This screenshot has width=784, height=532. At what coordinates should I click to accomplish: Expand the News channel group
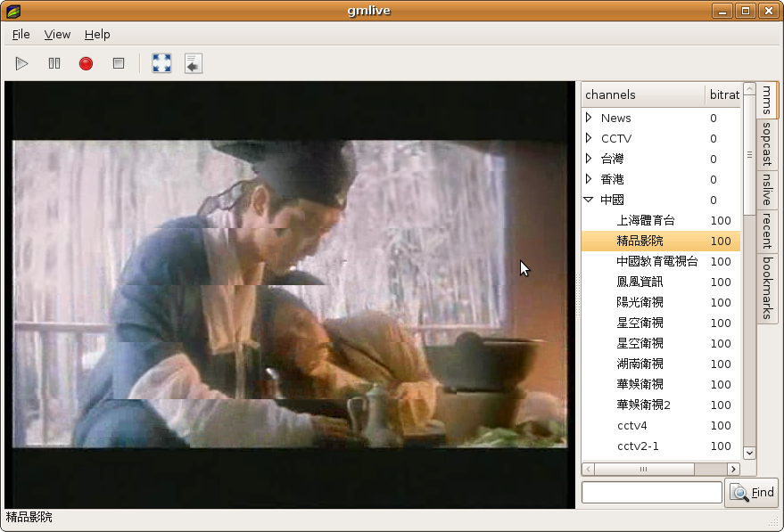tap(589, 118)
